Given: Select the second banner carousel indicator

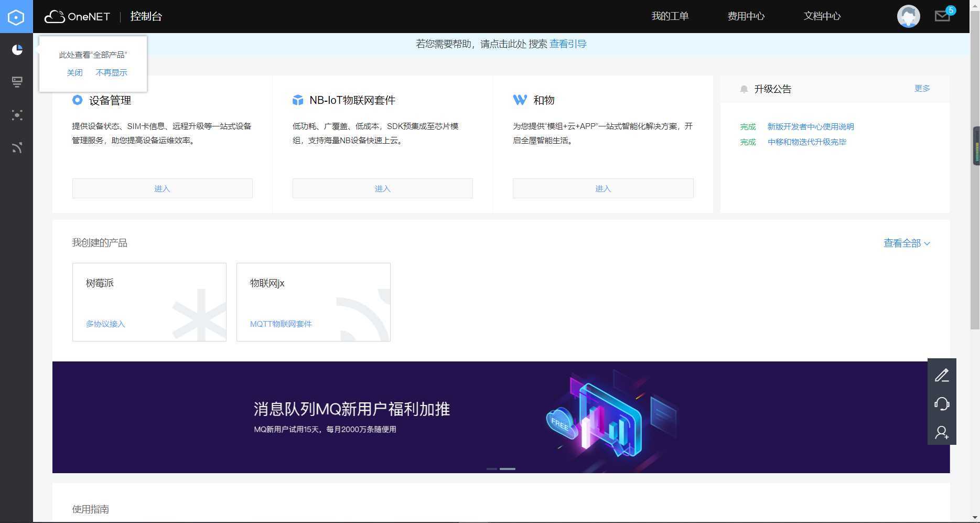Looking at the screenshot, I should pyautogui.click(x=508, y=468).
